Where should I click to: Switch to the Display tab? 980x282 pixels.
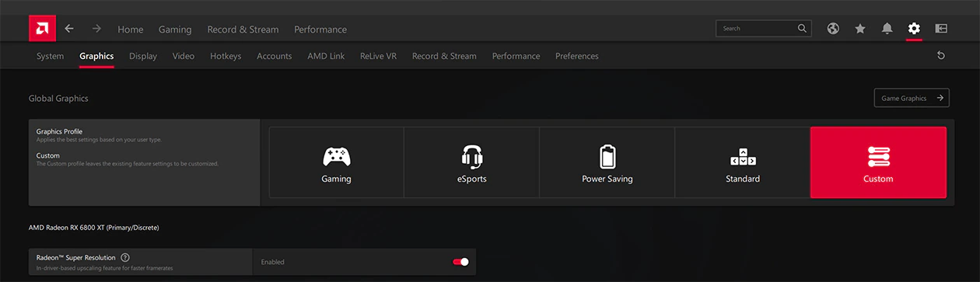coord(143,56)
